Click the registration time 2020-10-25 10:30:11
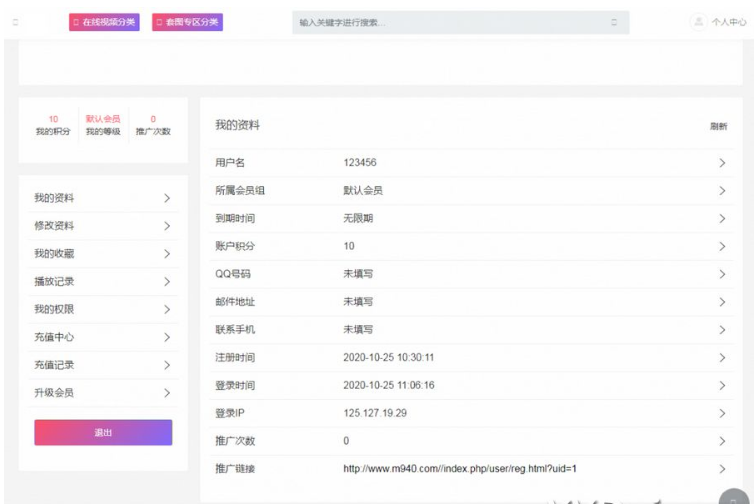756x504 pixels. click(x=389, y=357)
